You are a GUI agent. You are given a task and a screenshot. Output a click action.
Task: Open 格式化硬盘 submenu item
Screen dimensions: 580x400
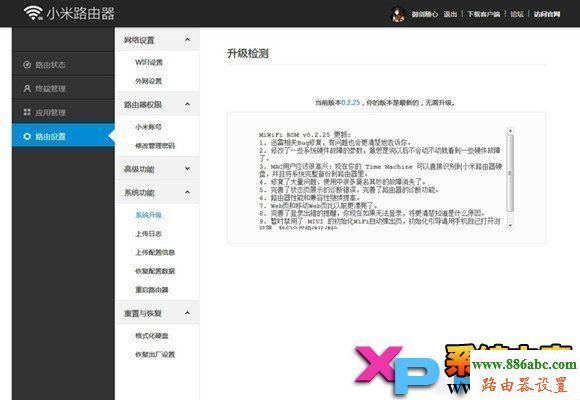[152, 336]
